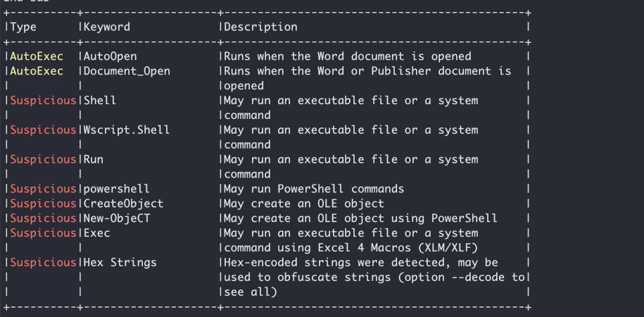Click the New-ObjeCT keyword

[x=117, y=218]
